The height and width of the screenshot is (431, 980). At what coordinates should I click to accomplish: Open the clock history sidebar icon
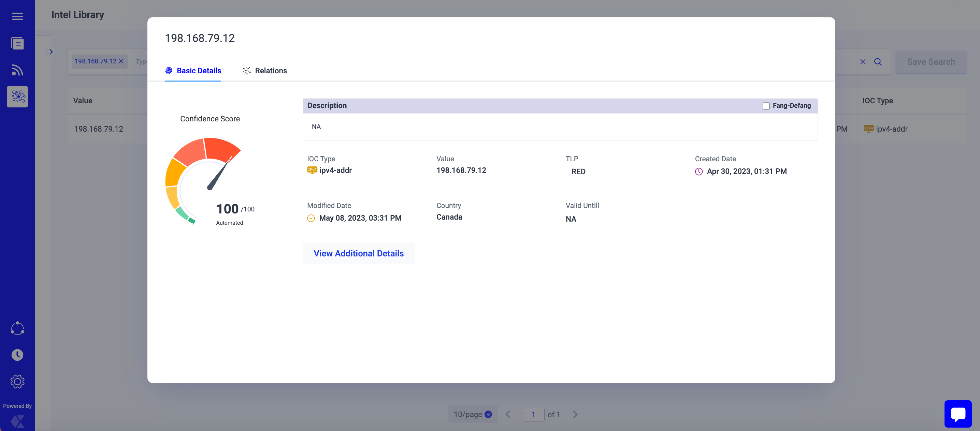pos(17,355)
